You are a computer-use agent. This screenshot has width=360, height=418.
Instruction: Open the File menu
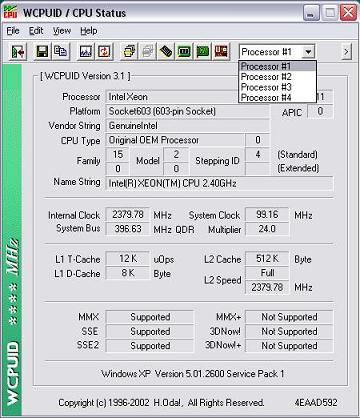click(13, 31)
